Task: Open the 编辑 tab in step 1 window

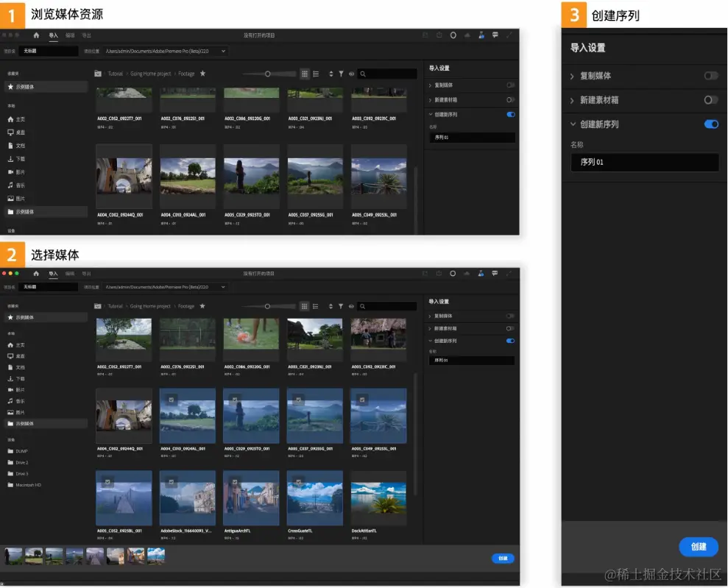Action: click(x=70, y=35)
